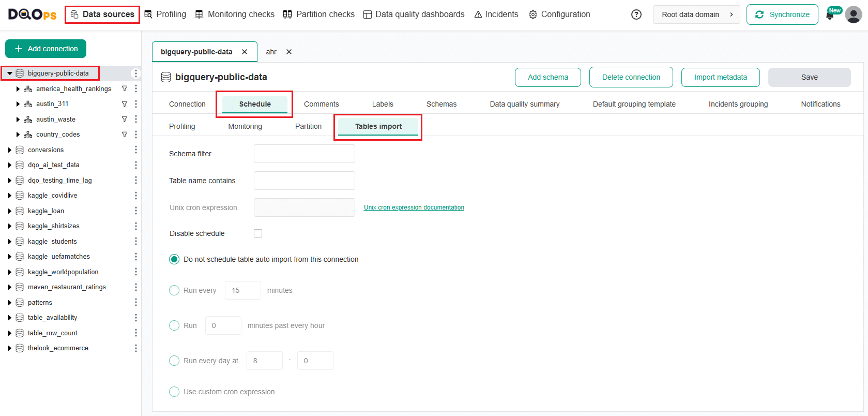Click filter icon for austin_waste

coord(125,119)
